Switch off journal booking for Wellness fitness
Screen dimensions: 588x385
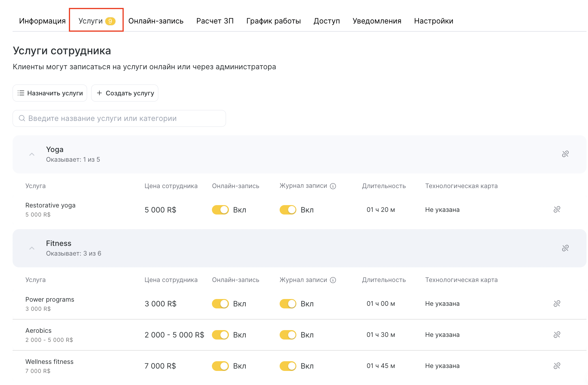pyautogui.click(x=288, y=366)
